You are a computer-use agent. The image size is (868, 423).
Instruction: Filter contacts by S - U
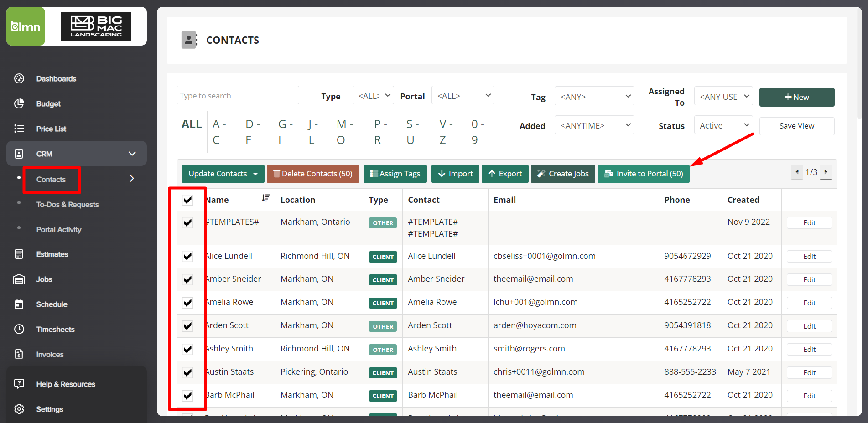pyautogui.click(x=413, y=132)
